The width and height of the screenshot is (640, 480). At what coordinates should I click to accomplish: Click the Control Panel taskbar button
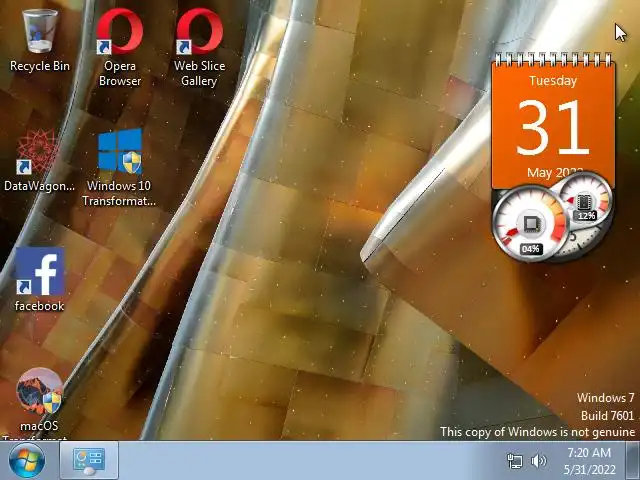pyautogui.click(x=89, y=461)
